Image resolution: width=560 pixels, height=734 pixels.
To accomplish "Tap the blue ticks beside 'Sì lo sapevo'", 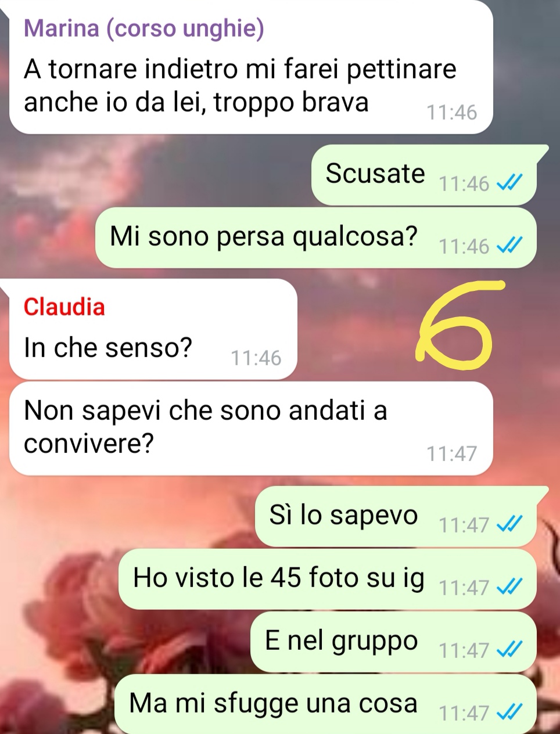I will pos(510,525).
